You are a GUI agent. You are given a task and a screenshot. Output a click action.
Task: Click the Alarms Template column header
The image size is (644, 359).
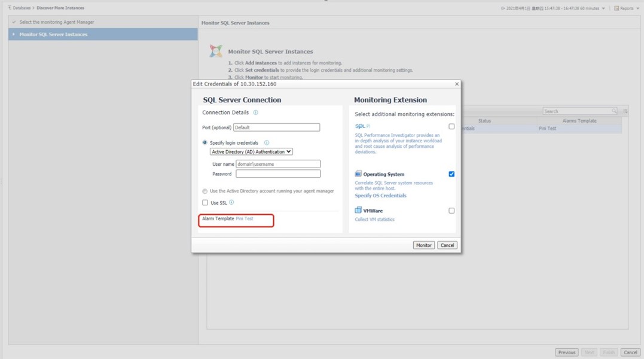[x=579, y=121]
